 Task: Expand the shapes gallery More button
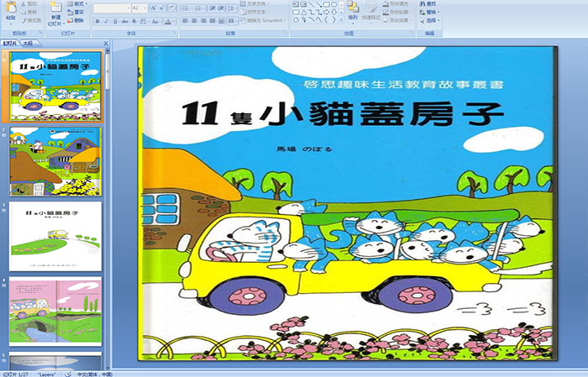click(x=341, y=20)
